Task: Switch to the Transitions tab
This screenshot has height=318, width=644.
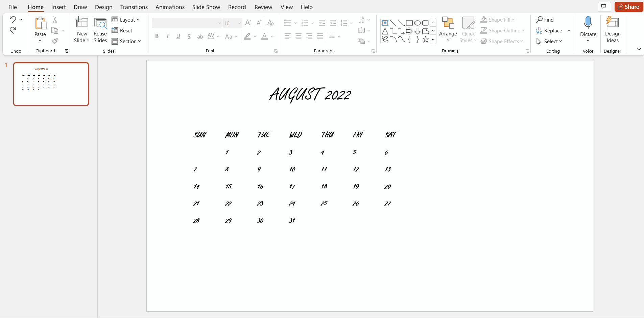Action: click(x=134, y=7)
